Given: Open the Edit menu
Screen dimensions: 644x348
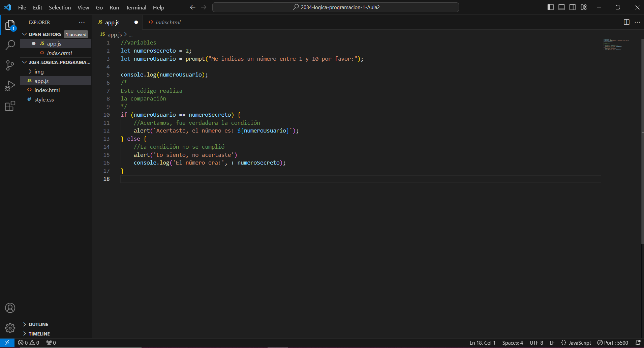Looking at the screenshot, I should coord(37,7).
